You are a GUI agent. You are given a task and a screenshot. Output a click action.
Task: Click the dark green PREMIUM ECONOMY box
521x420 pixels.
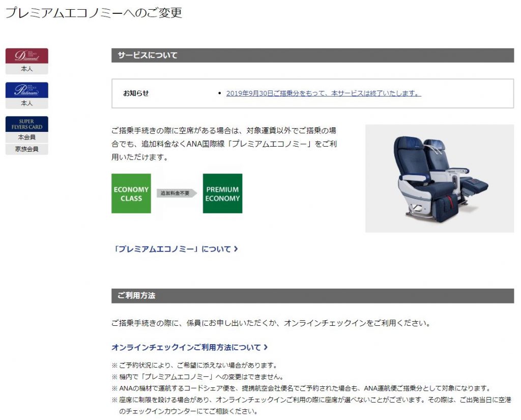point(223,193)
